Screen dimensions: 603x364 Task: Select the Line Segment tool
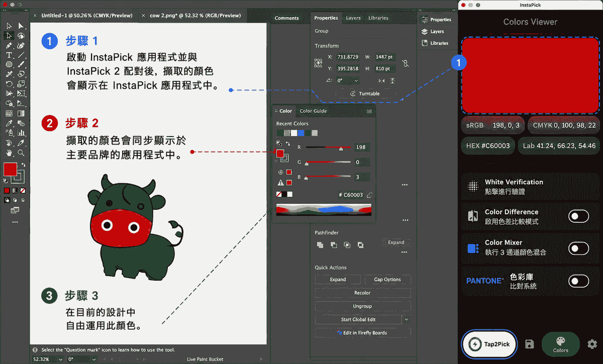[x=21, y=55]
